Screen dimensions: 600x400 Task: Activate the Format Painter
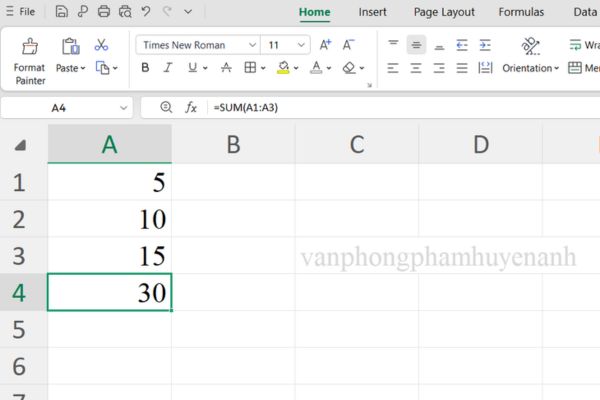[x=29, y=61]
